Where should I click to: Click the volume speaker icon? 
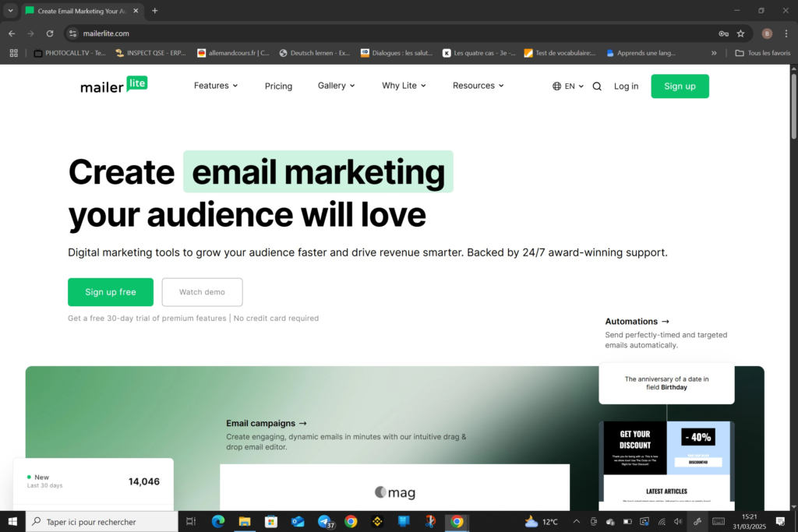click(678, 521)
